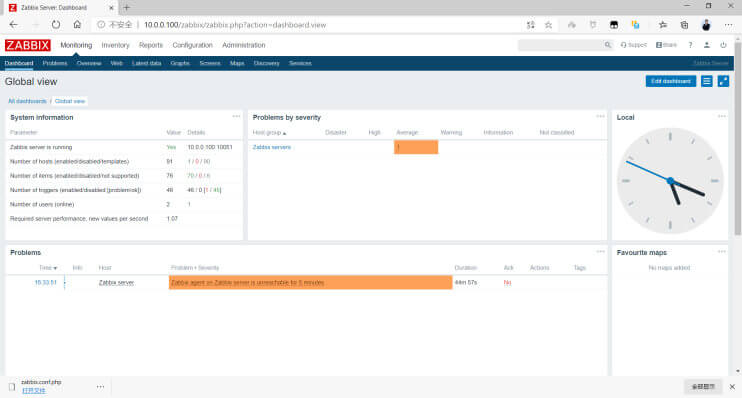This screenshot has height=398, width=742.
Task: Select Screens submenu tab
Action: 210,63
